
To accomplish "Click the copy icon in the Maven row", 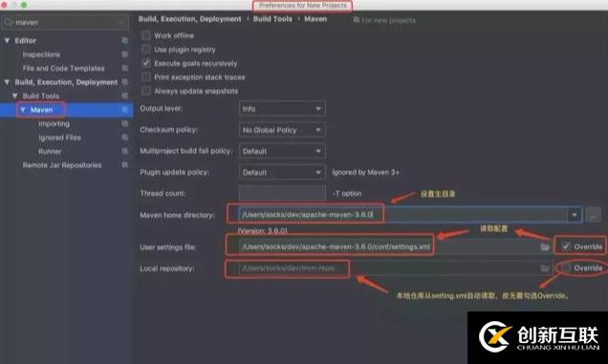I will pos(125,110).
